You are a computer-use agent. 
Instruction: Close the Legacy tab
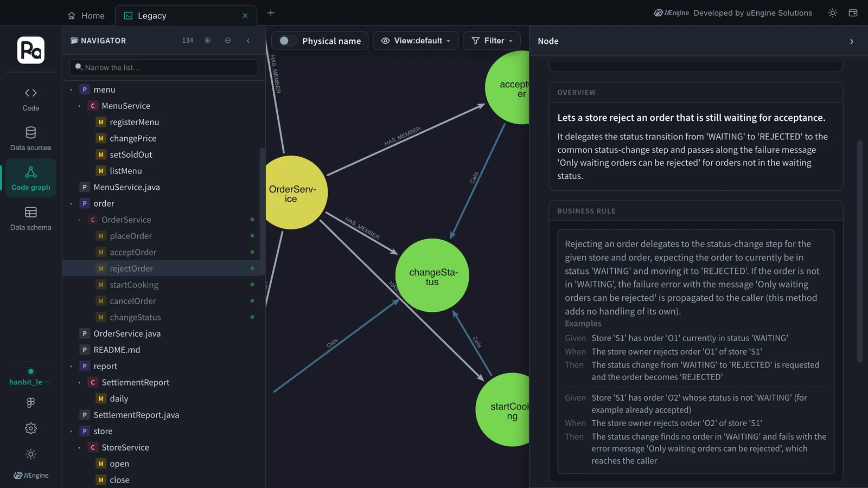click(x=245, y=16)
